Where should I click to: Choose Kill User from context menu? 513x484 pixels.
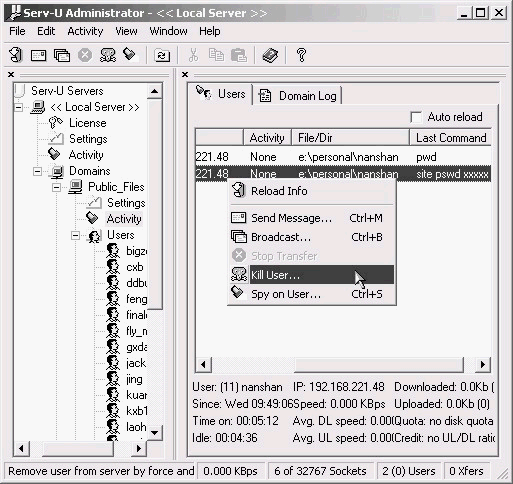(x=312, y=275)
